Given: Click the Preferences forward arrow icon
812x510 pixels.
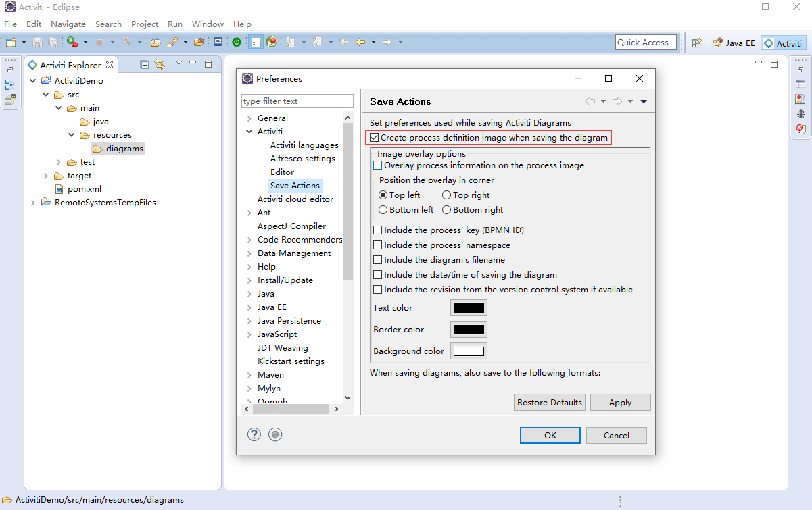Looking at the screenshot, I should coord(617,101).
